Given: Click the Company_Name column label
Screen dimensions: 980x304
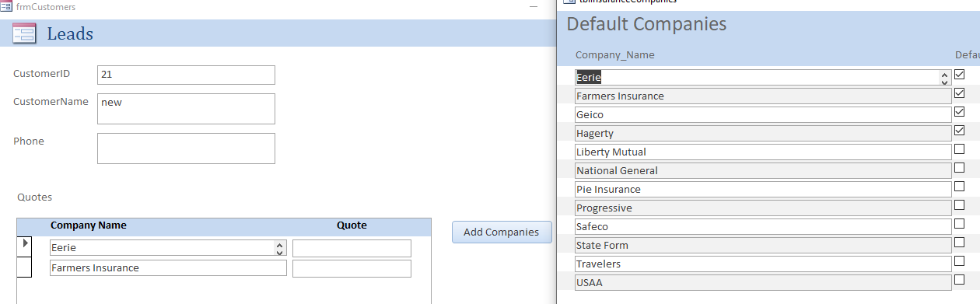Looking at the screenshot, I should 615,55.
